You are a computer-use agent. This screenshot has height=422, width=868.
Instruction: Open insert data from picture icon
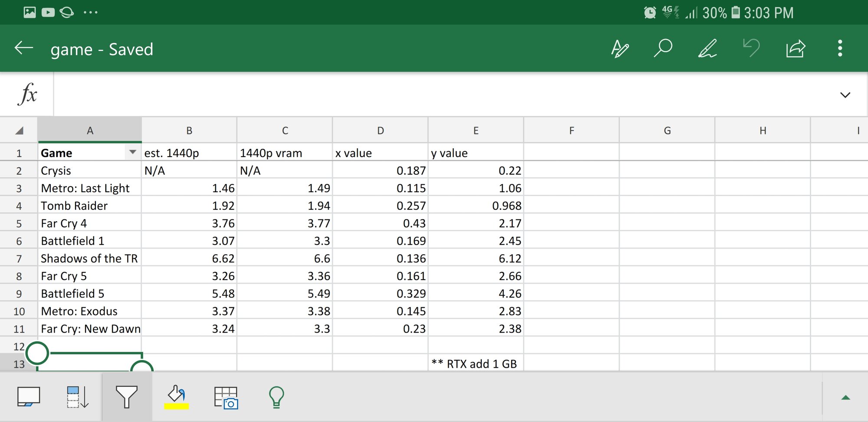(x=226, y=397)
